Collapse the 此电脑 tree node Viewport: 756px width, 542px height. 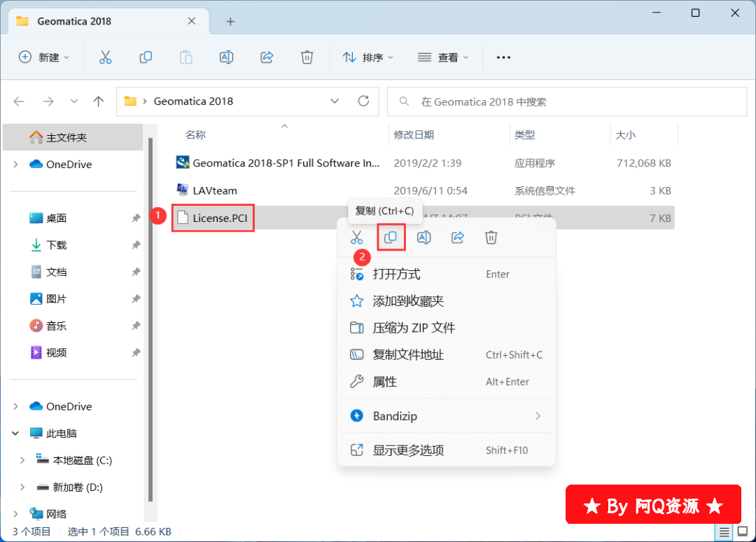[x=15, y=433]
